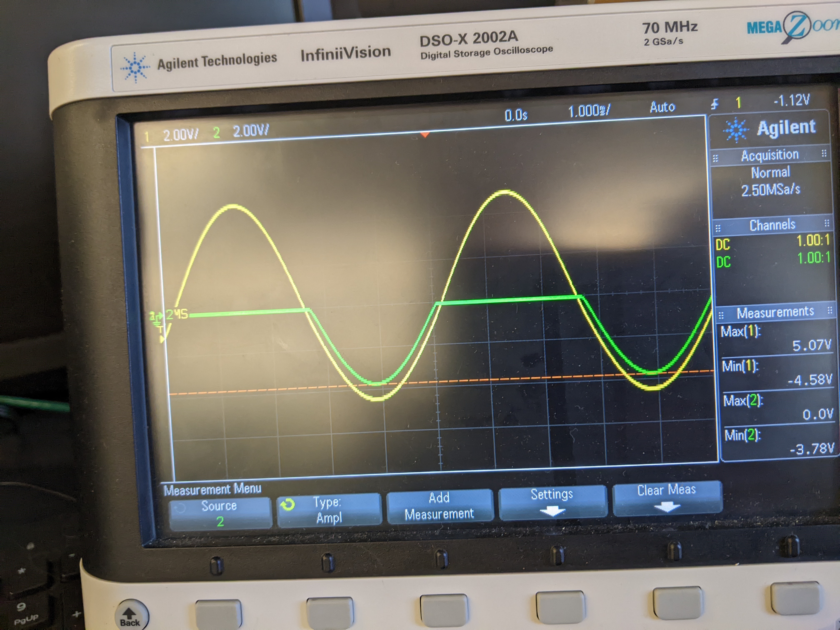Click the Min(1) -4.58V readout

pos(777,373)
